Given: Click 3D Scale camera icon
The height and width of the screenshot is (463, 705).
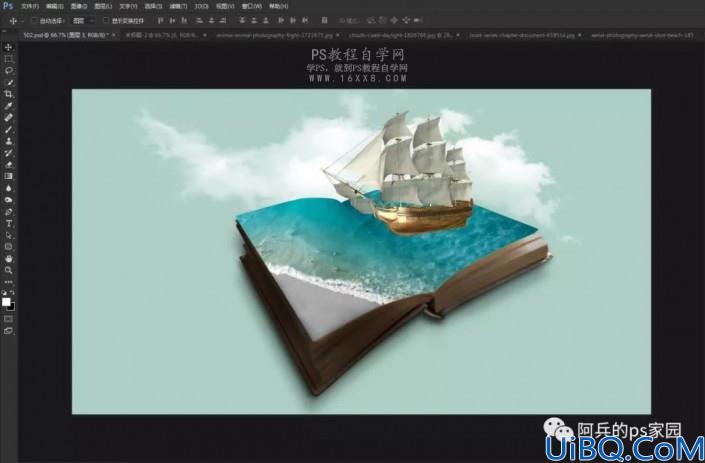Looking at the screenshot, I should (x=418, y=21).
